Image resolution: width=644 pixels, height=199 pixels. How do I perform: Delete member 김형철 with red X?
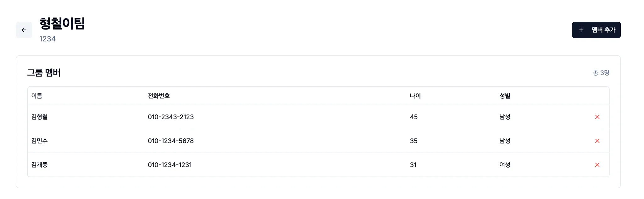[597, 117]
